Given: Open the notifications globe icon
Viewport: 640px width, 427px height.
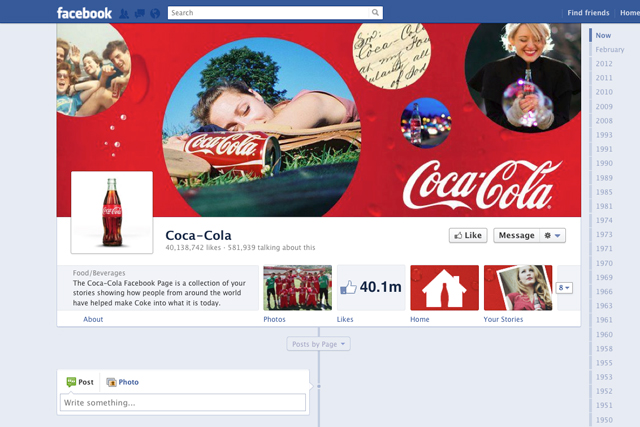Looking at the screenshot, I should (155, 14).
